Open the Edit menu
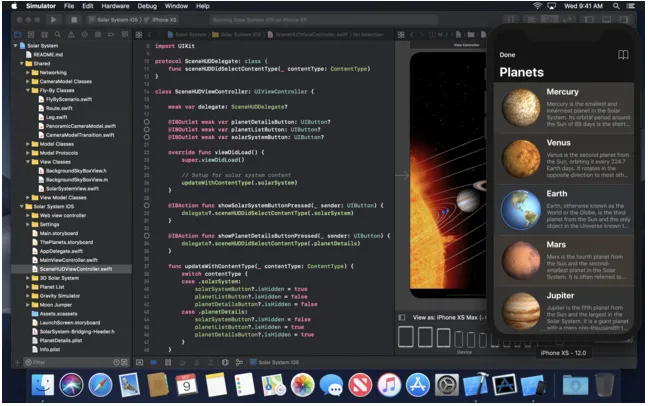Image resolution: width=648 pixels, height=406 pixels. pyautogui.click(x=88, y=6)
